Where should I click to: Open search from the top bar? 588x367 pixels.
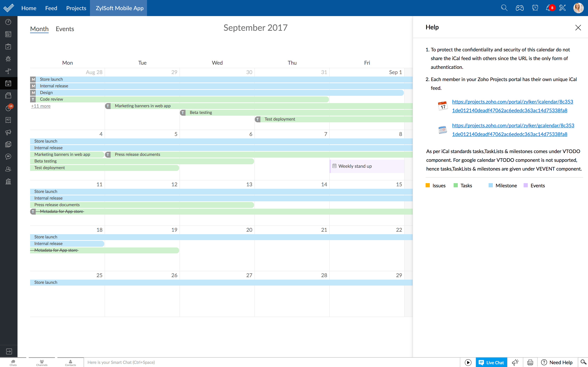click(504, 8)
